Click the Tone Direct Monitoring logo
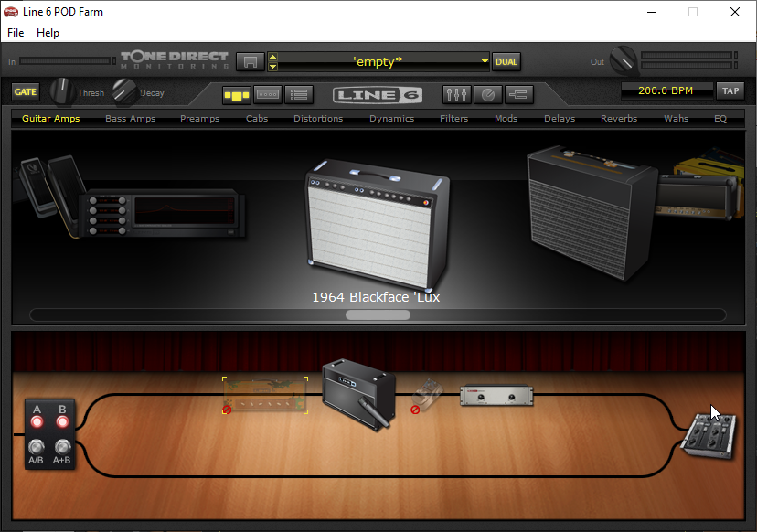757x532 pixels. [175, 59]
